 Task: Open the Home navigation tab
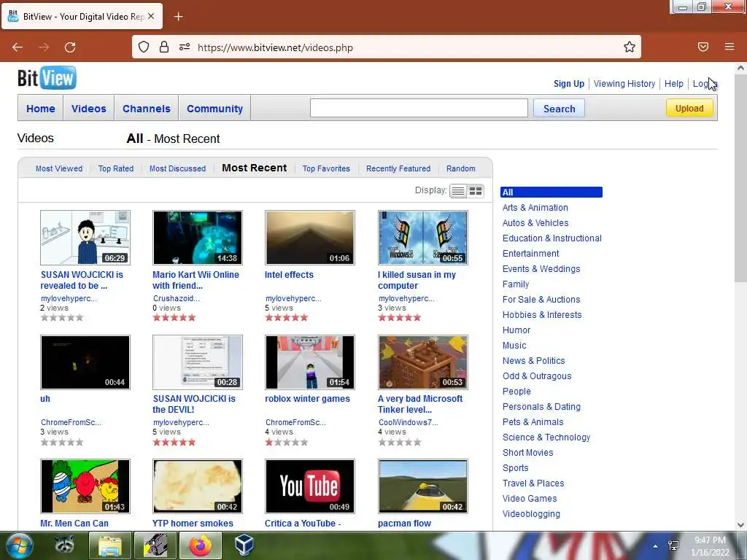[41, 109]
